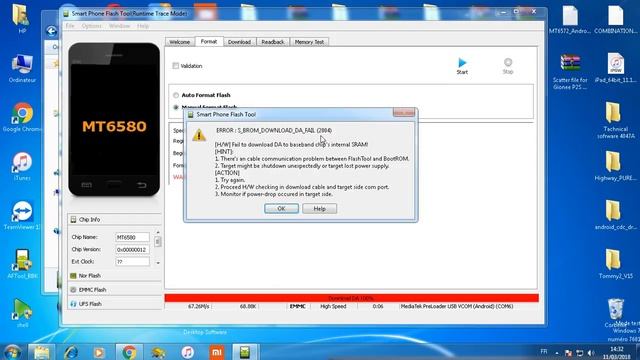
Task: Click the Chip Version field
Action: pos(132,249)
